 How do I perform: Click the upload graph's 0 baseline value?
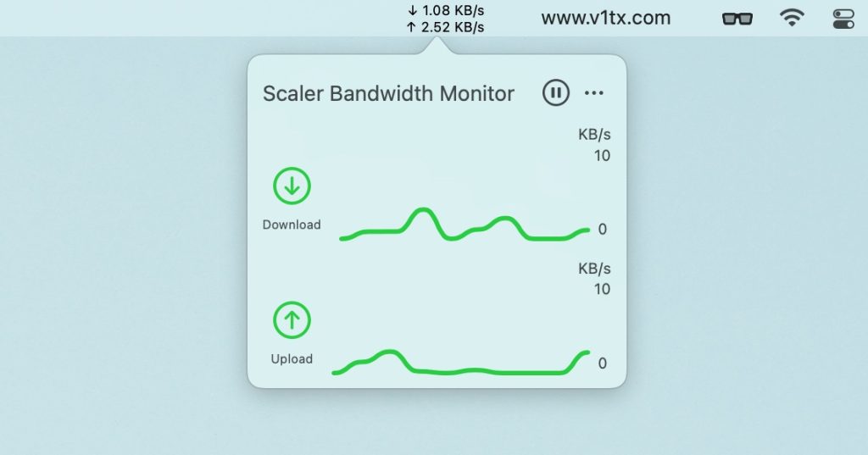[603, 363]
